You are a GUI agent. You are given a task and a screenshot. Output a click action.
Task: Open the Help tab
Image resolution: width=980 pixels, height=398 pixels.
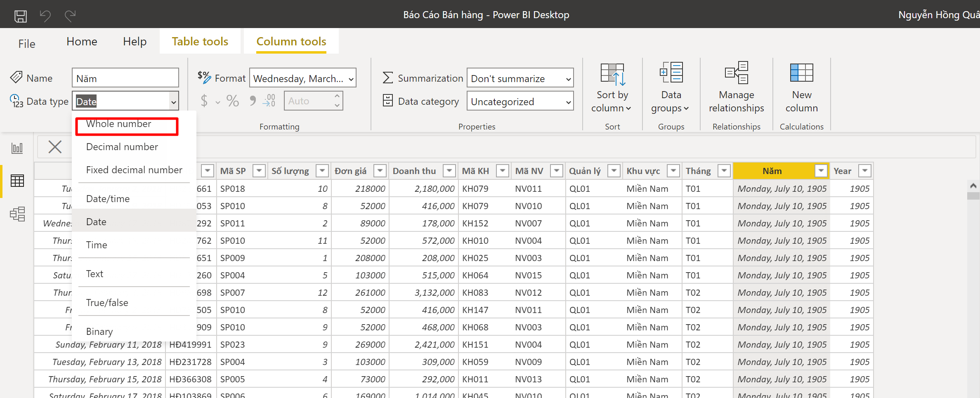click(135, 42)
